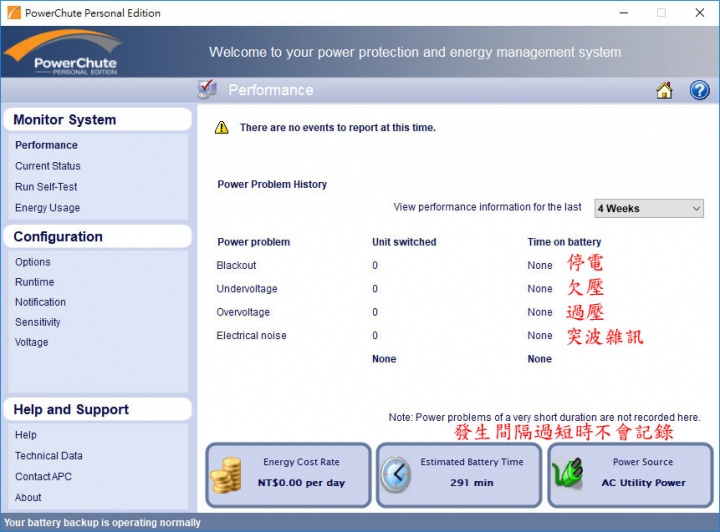Image resolution: width=720 pixels, height=532 pixels.
Task: Click the Performance checklist icon in header
Action: (x=207, y=89)
